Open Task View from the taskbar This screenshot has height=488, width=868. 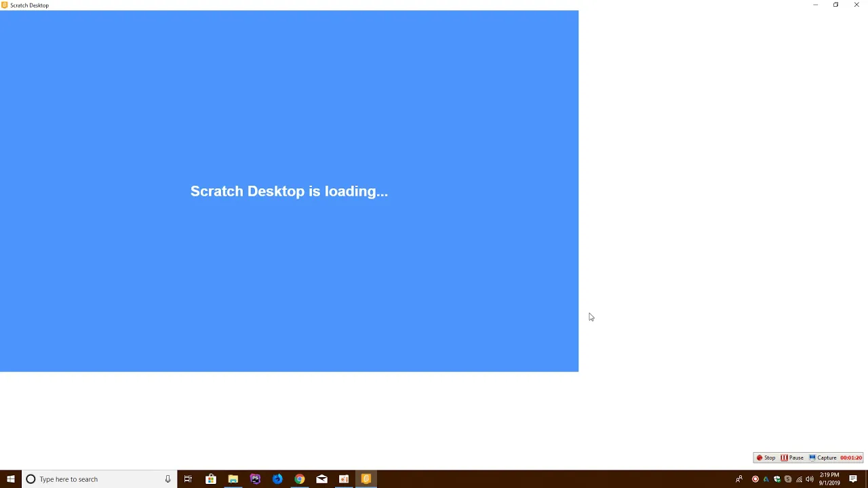point(188,479)
